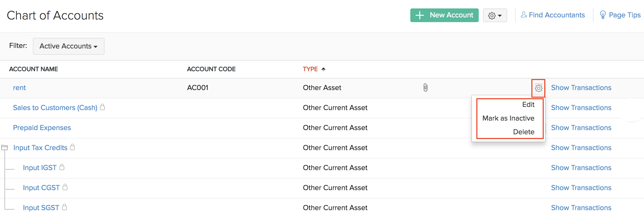Select Delete from the account menu
This screenshot has width=644, height=218.
(523, 132)
